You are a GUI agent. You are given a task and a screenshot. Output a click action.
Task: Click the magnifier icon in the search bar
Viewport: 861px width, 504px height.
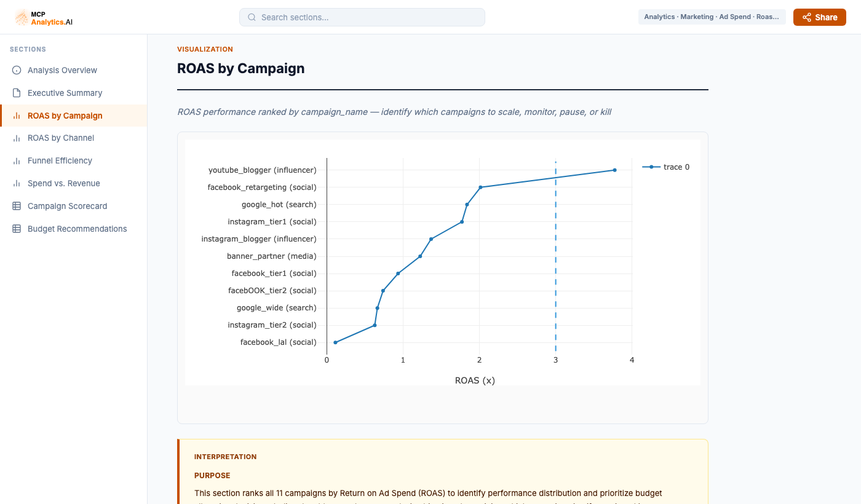[252, 17]
